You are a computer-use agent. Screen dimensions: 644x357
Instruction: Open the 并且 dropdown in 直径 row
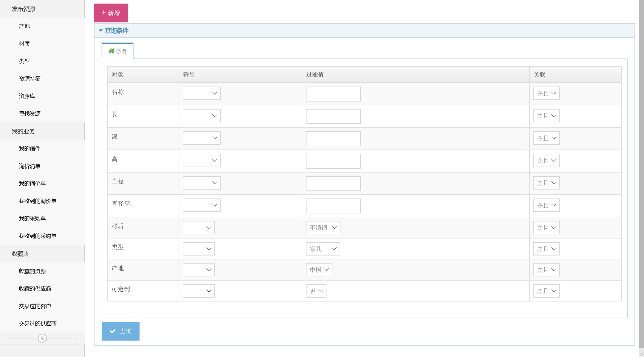(x=547, y=183)
